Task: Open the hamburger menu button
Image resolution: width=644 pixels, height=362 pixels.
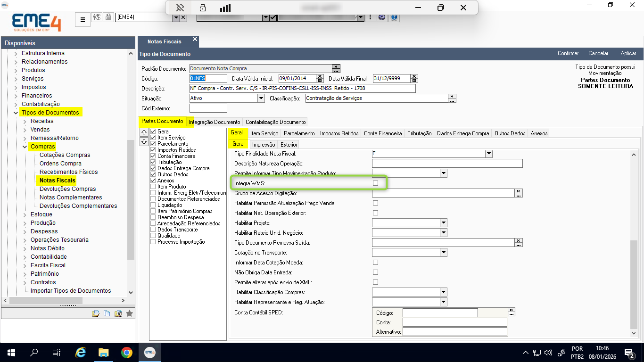Action: [x=83, y=20]
